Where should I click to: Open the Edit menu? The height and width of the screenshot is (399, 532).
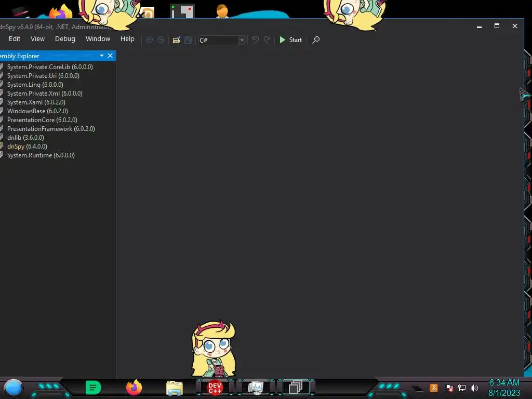point(14,39)
